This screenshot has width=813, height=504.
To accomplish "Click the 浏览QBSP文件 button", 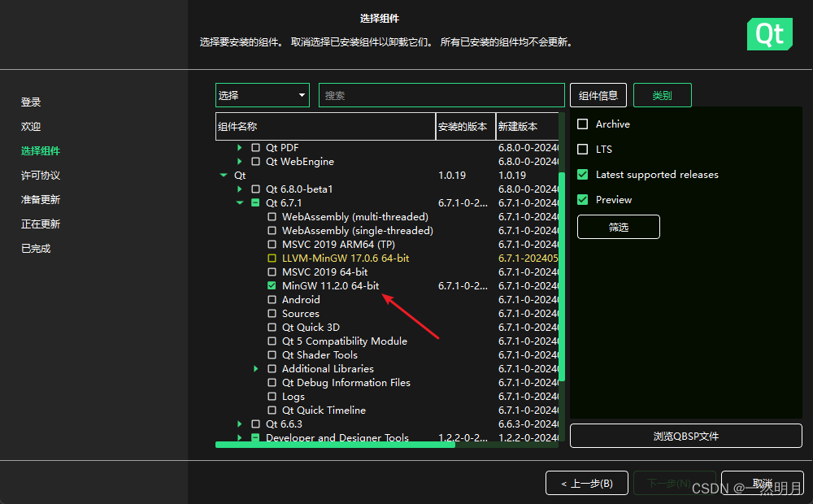I will click(686, 436).
